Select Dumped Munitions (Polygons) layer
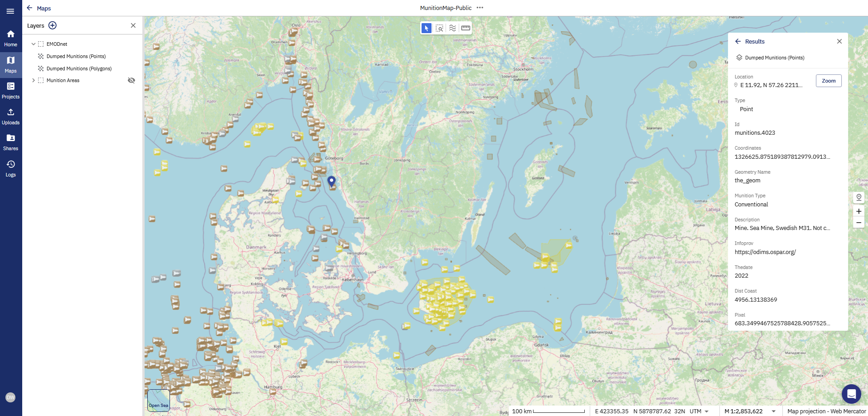This screenshot has width=868, height=416. pos(79,69)
